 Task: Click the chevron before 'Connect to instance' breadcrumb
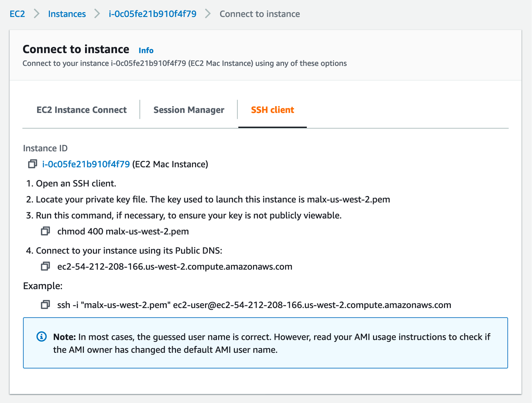(x=208, y=14)
